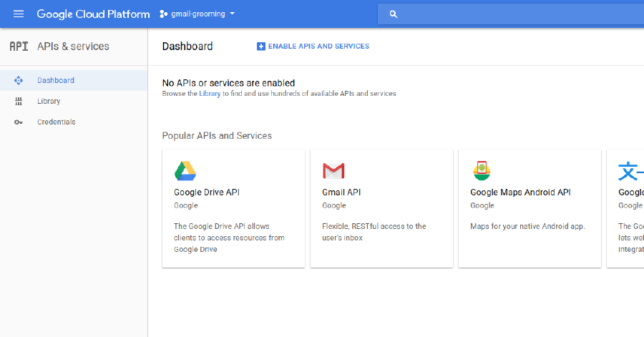Click 'No APIs or services are enabled' text
The height and width of the screenshot is (337, 644).
point(228,83)
